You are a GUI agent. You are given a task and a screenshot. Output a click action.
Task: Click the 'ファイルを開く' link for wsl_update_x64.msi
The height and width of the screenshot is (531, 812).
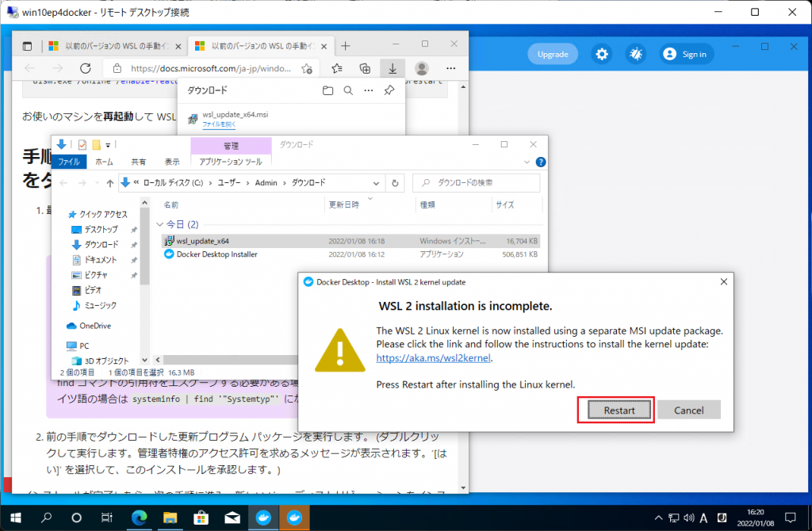(x=219, y=124)
